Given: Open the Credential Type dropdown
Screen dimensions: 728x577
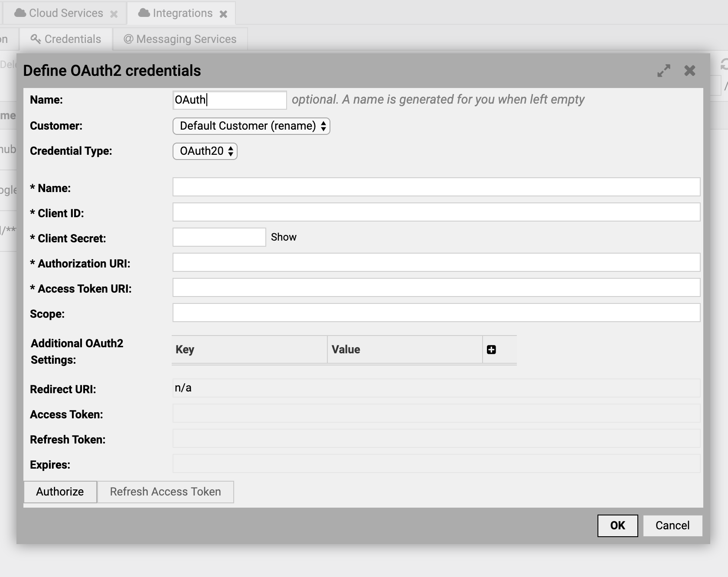Looking at the screenshot, I should click(204, 151).
